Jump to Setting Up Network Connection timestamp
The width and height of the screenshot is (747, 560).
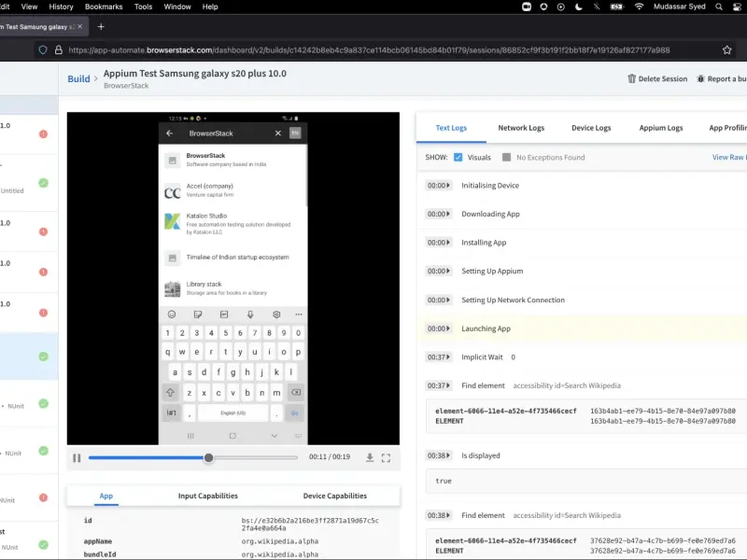pyautogui.click(x=438, y=300)
